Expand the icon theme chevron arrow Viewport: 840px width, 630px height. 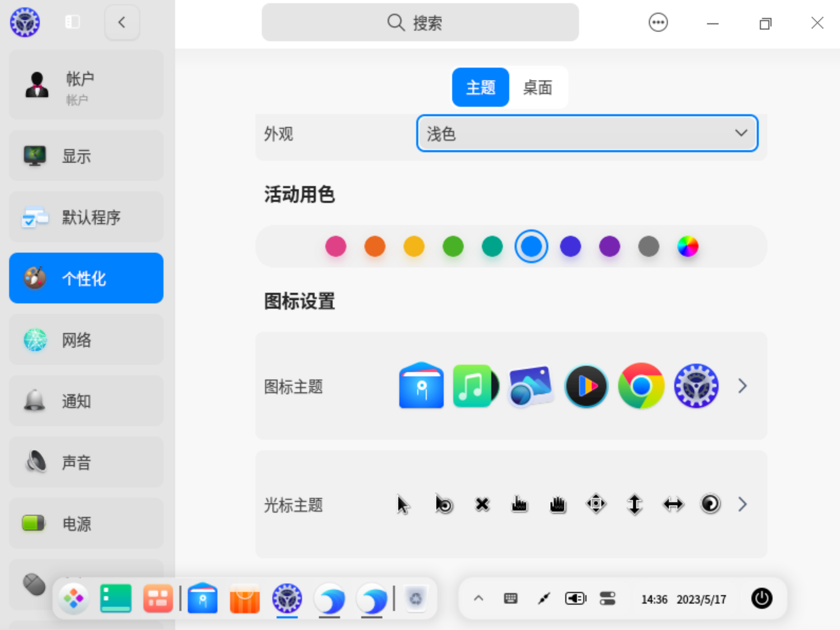742,386
